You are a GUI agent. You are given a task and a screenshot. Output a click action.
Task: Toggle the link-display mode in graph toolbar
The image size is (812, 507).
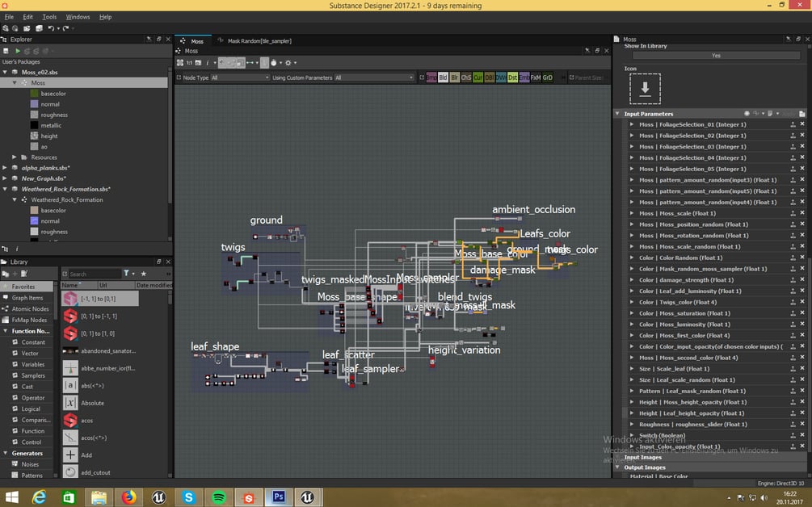click(250, 63)
